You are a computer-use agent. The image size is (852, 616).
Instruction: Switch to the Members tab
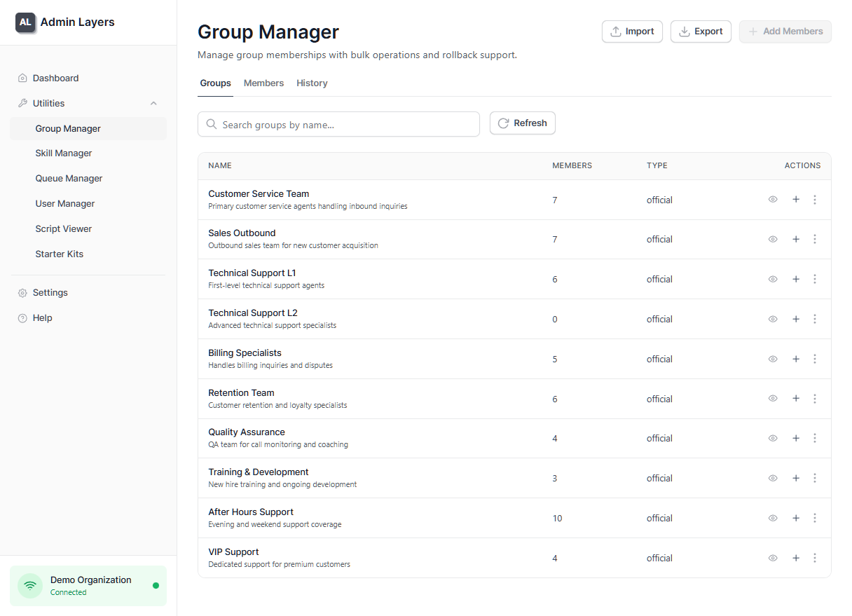(x=263, y=83)
